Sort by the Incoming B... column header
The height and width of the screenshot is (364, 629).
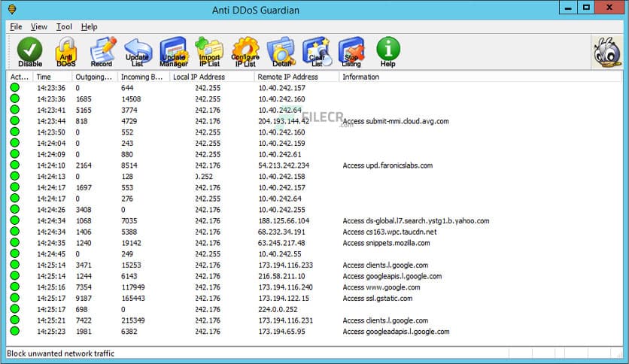coord(143,77)
